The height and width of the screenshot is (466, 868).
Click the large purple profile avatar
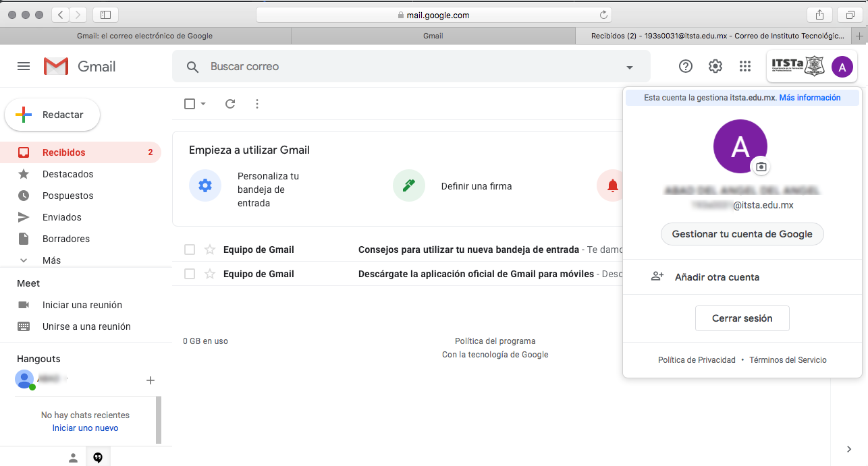point(740,146)
